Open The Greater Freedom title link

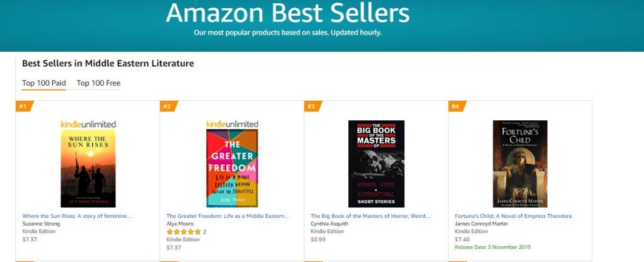tap(228, 216)
